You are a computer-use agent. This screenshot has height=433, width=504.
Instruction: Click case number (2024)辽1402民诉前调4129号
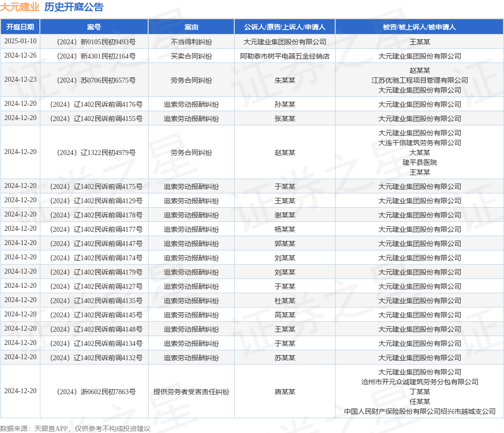[x=96, y=201]
